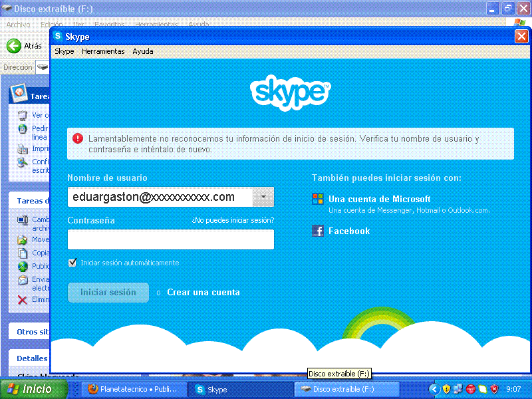This screenshot has height=399, width=532.
Task: Click the desktop background icon beside "Confi"
Action: [x=23, y=162]
